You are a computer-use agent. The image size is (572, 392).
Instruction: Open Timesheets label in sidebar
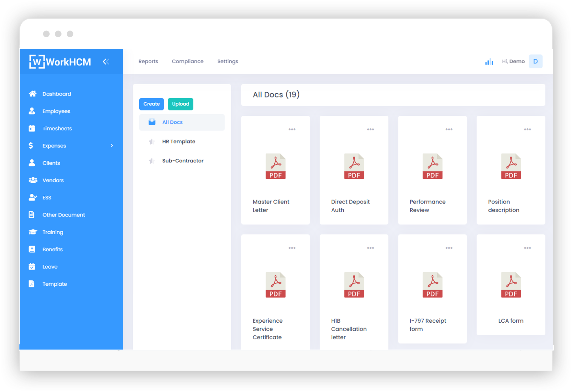pyautogui.click(x=57, y=128)
